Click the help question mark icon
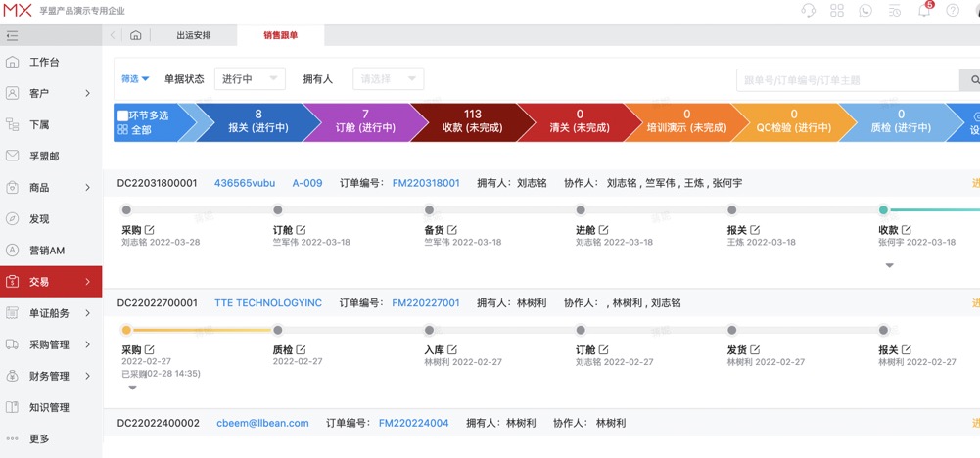This screenshot has width=980, height=458. point(953,11)
